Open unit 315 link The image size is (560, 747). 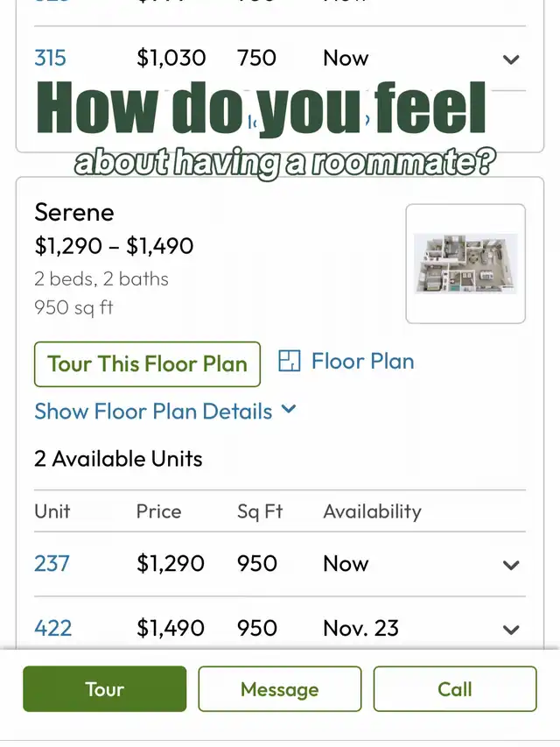[50, 58]
